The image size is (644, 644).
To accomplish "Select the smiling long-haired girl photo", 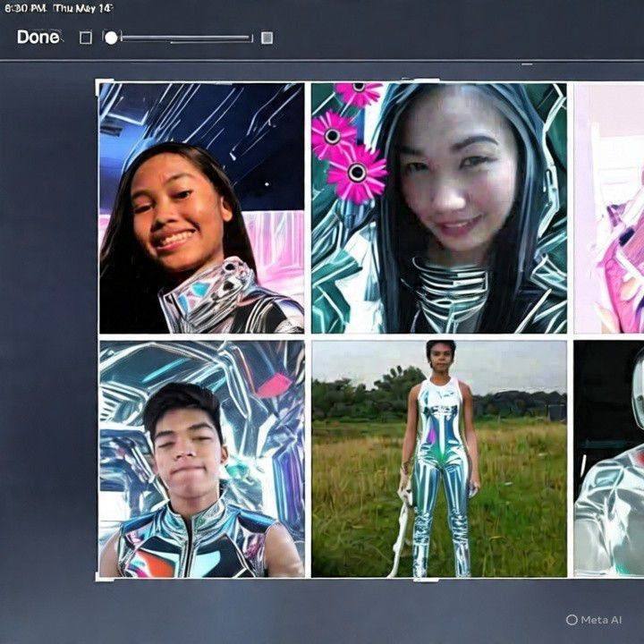I will (201, 208).
